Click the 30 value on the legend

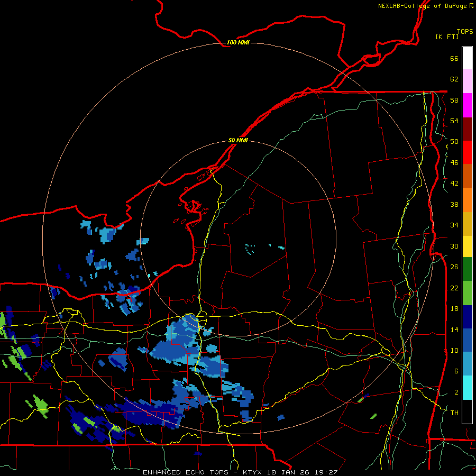click(x=454, y=246)
